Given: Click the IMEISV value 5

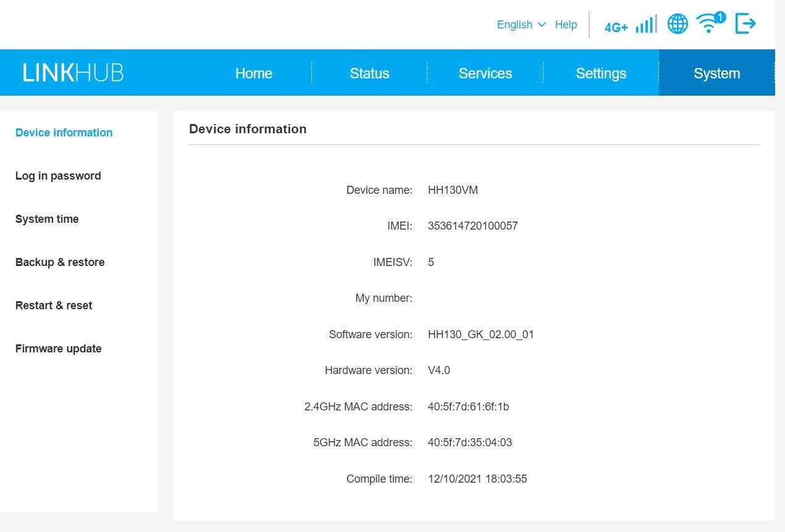Looking at the screenshot, I should 431,262.
